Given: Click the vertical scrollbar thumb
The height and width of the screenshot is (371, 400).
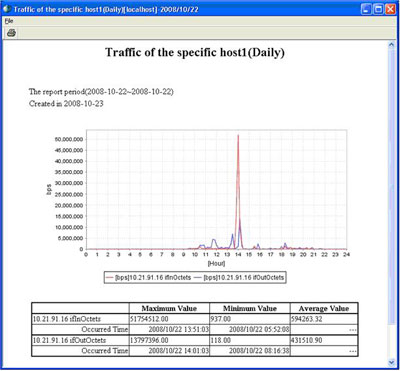Looking at the screenshot, I should (x=392, y=188).
